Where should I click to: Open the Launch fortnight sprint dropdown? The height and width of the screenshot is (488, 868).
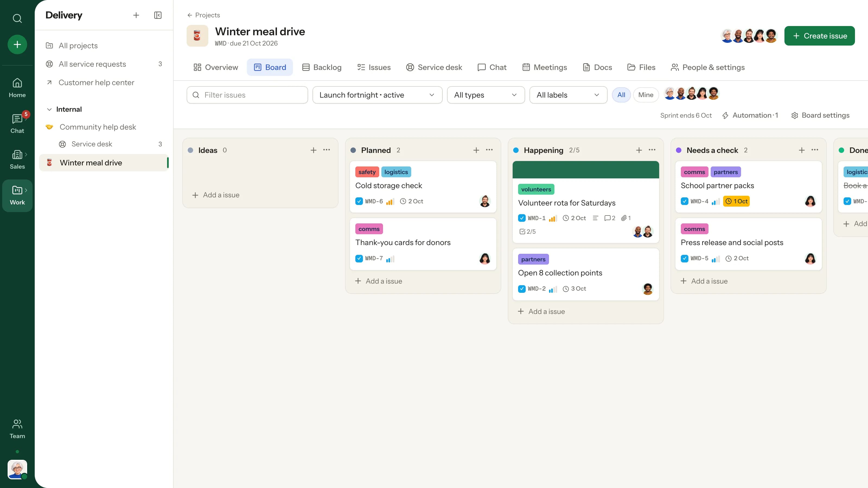tap(377, 95)
